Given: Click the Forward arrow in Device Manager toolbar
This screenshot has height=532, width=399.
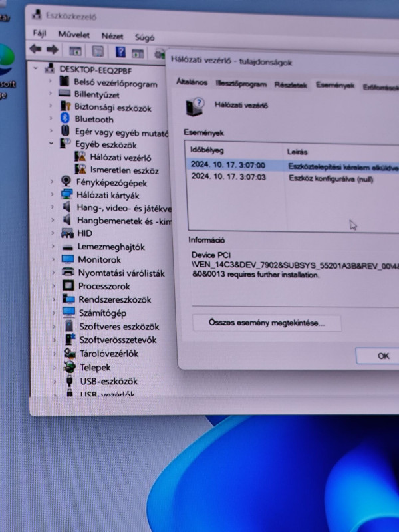Looking at the screenshot, I should [53, 49].
